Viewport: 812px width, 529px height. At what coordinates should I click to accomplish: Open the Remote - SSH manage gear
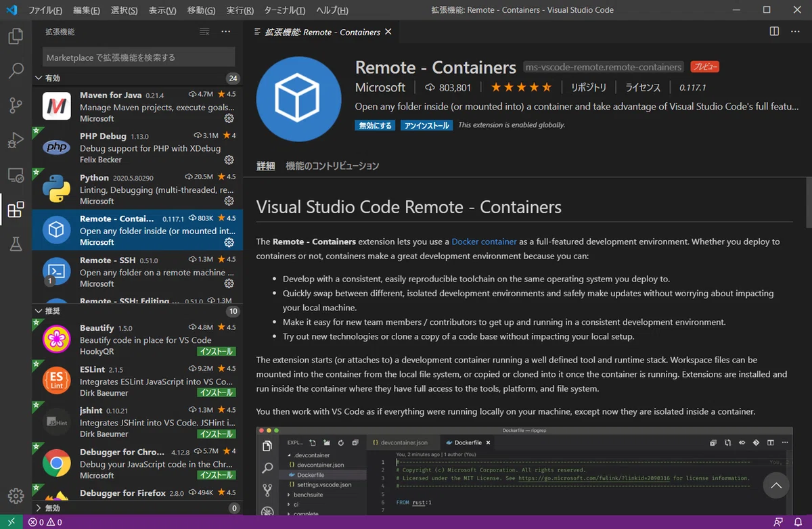[x=229, y=283]
